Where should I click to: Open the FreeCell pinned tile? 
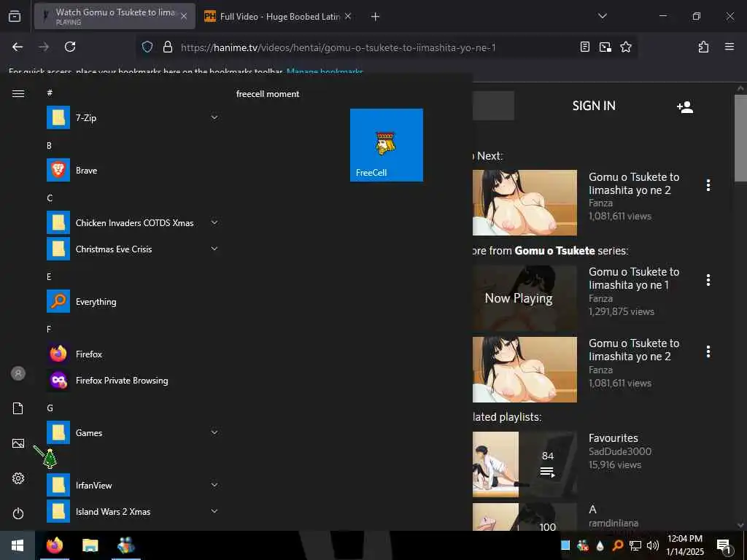tap(387, 145)
